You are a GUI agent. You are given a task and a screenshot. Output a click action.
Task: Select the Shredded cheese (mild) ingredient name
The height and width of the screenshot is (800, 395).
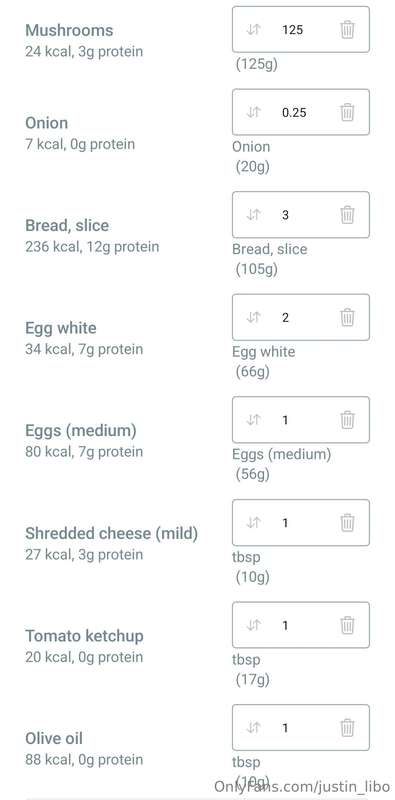[111, 533]
